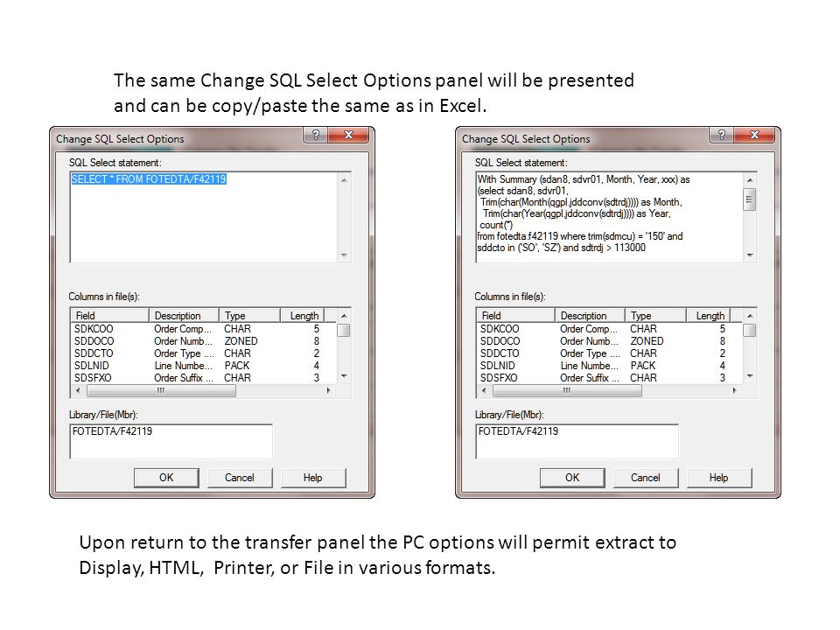
Task: Click the help question mark in left dialog title bar
Action: [x=316, y=135]
